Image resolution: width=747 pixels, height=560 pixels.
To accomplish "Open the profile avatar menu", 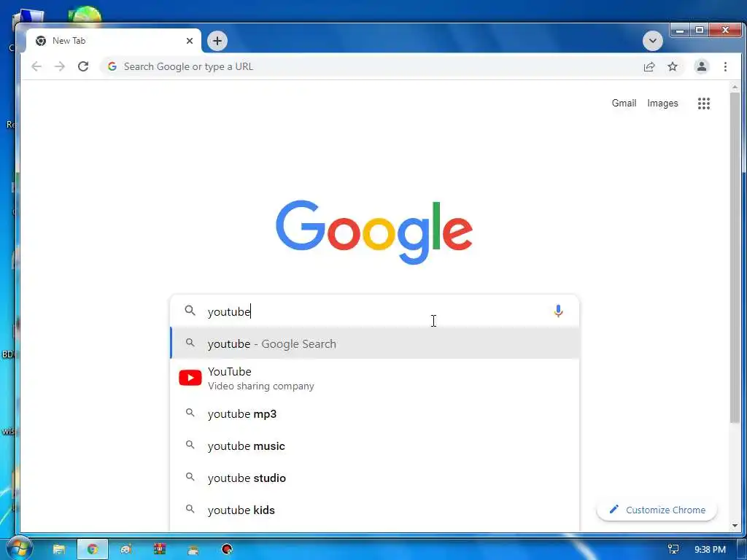I will (701, 66).
